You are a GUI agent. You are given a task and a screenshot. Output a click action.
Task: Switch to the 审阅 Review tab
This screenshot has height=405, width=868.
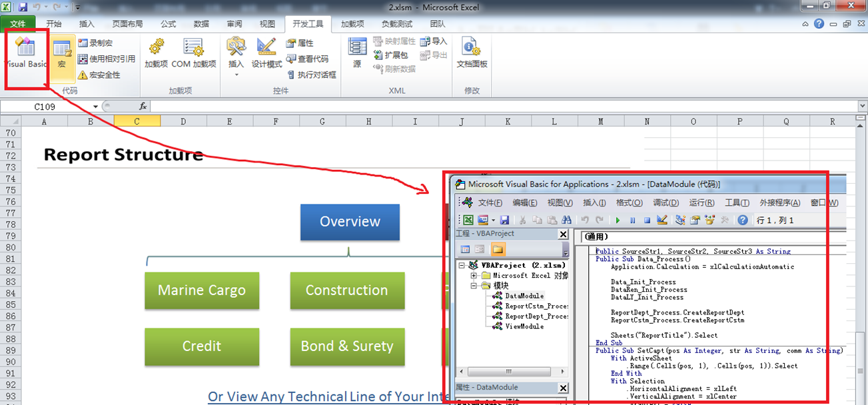[x=234, y=24]
